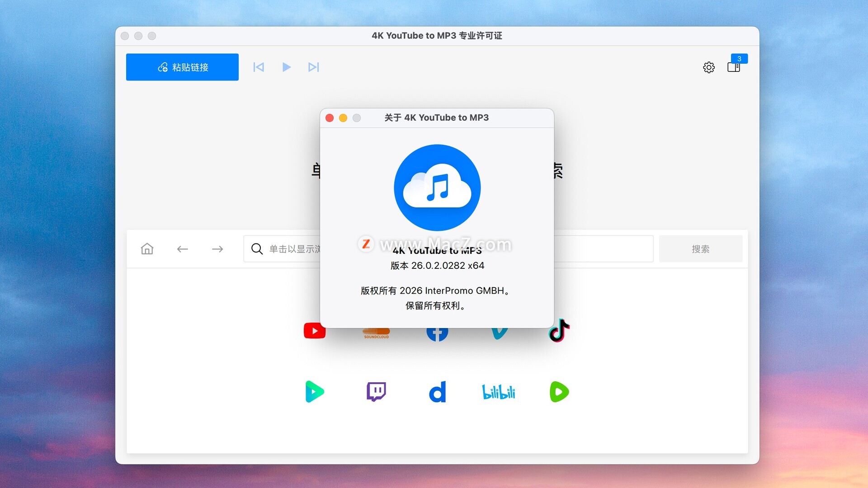The width and height of the screenshot is (868, 488).
Task: Toggle the sidebar panel with badge 3
Action: pos(733,67)
